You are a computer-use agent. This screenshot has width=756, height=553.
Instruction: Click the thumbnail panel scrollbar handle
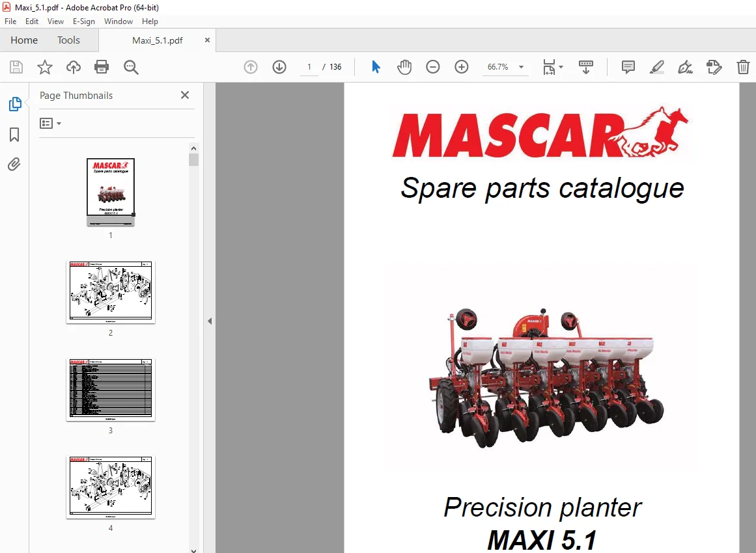[194, 160]
